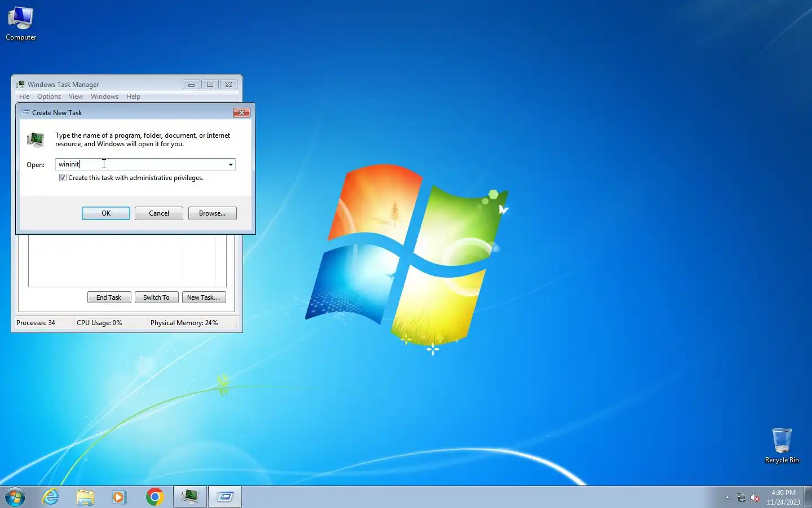The width and height of the screenshot is (812, 508).
Task: Maximize the Windows Task Manager window
Action: click(210, 84)
